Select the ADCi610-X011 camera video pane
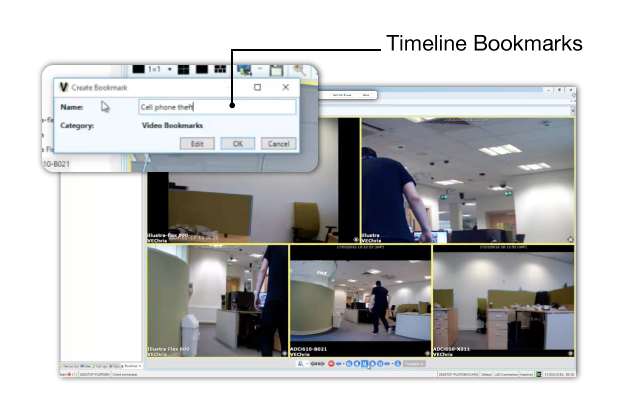 click(503, 300)
